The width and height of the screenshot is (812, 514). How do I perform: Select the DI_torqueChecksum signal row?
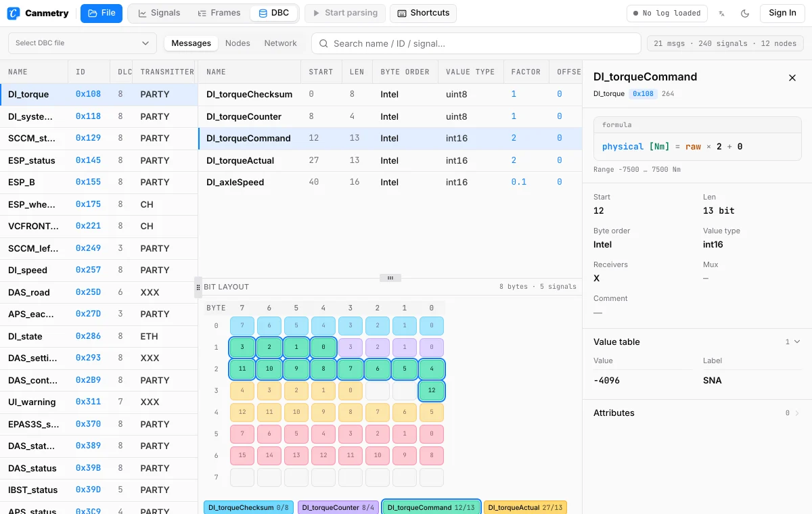point(390,94)
